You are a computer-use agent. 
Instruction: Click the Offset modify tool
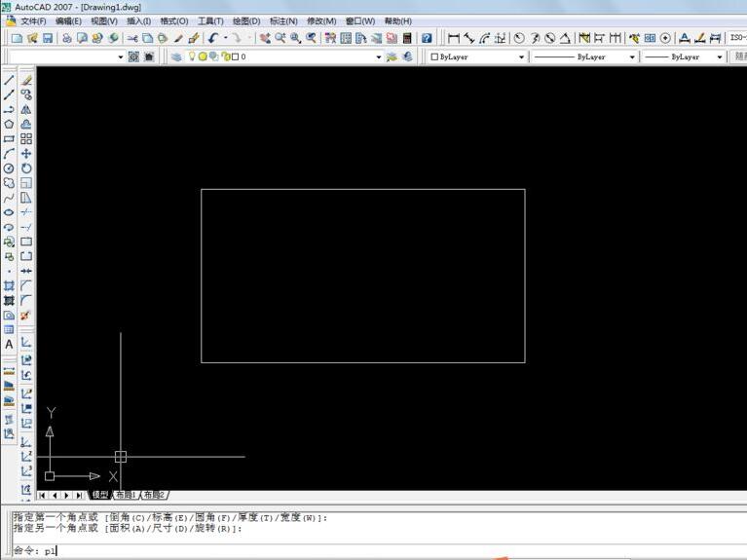pyautogui.click(x=26, y=125)
